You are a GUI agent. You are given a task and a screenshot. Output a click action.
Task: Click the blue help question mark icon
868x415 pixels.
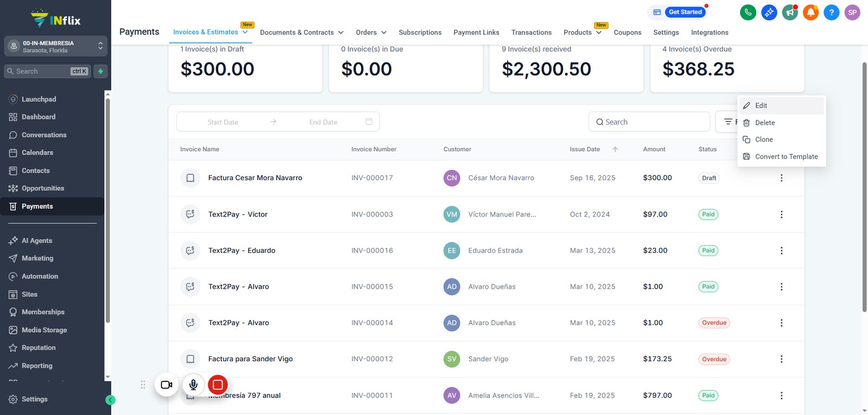click(x=831, y=12)
